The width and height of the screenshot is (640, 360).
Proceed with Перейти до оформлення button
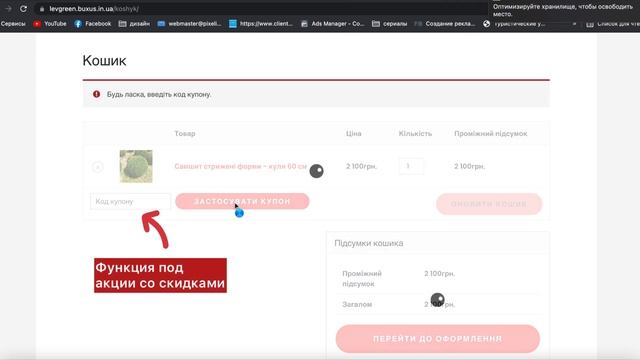tap(438, 339)
